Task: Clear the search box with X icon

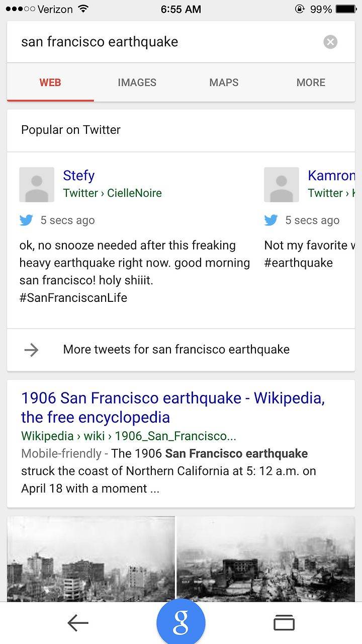Action: tap(330, 42)
